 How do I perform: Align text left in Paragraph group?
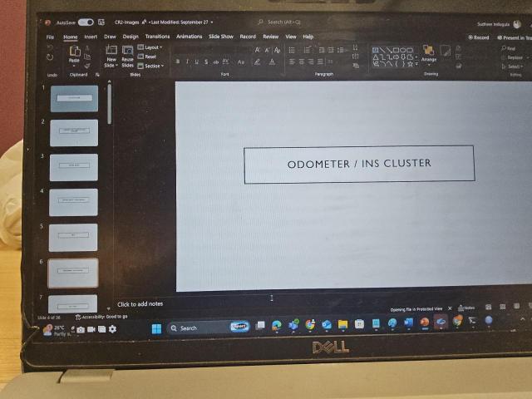coord(292,62)
